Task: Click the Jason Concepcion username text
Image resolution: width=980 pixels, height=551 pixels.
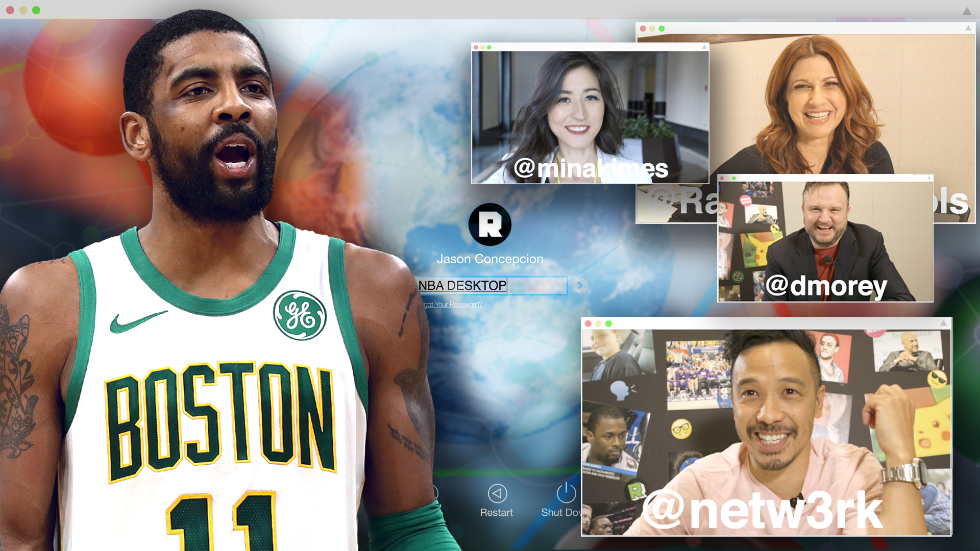Action: [x=490, y=259]
